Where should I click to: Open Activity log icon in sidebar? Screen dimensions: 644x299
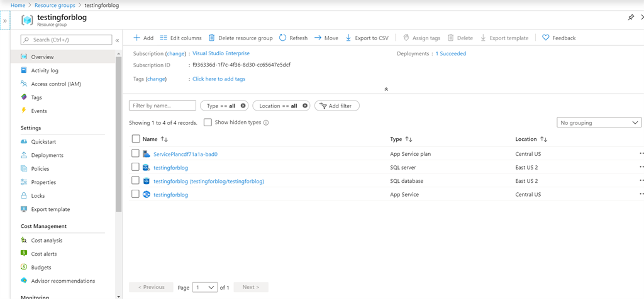pos(24,70)
